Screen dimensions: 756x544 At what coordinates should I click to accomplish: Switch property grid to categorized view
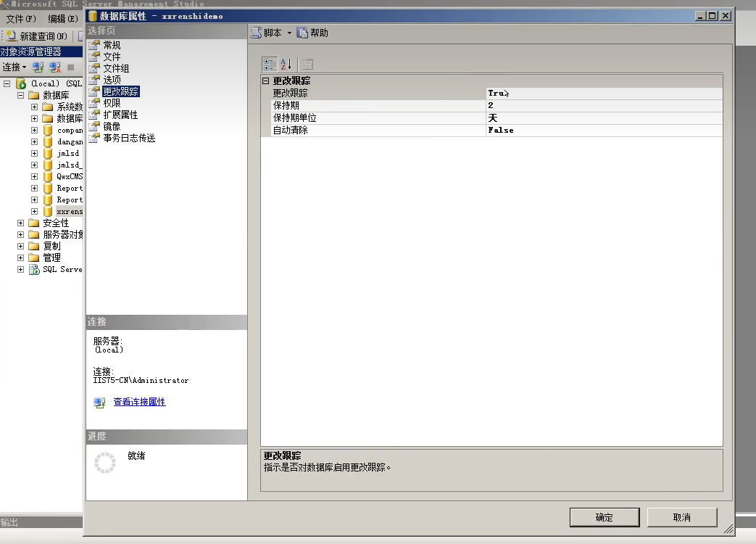tap(270, 64)
